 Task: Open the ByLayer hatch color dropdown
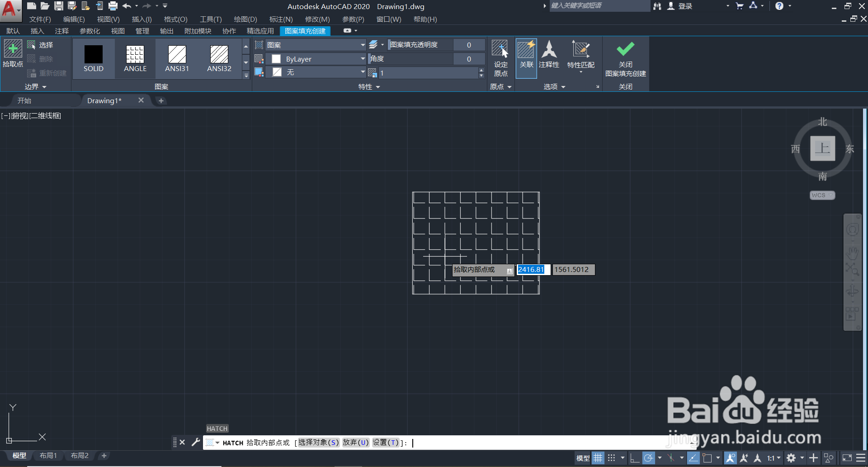tap(316, 59)
